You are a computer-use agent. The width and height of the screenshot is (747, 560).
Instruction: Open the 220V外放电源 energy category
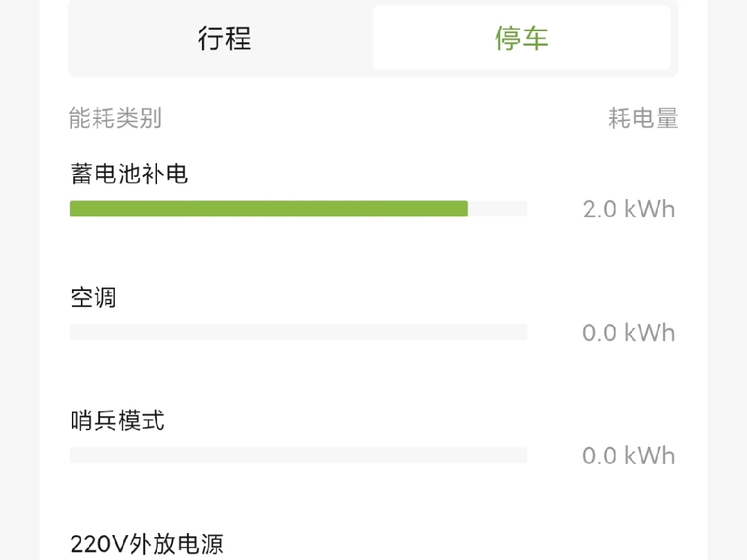(147, 544)
